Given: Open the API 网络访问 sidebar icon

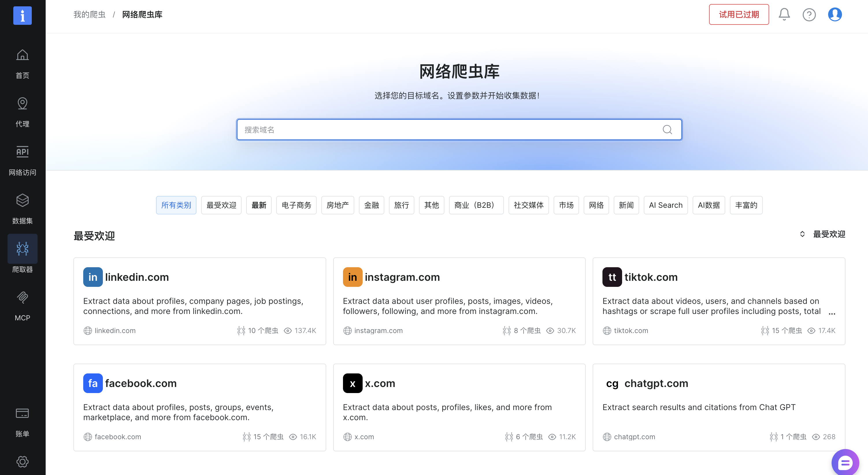Looking at the screenshot, I should [22, 152].
